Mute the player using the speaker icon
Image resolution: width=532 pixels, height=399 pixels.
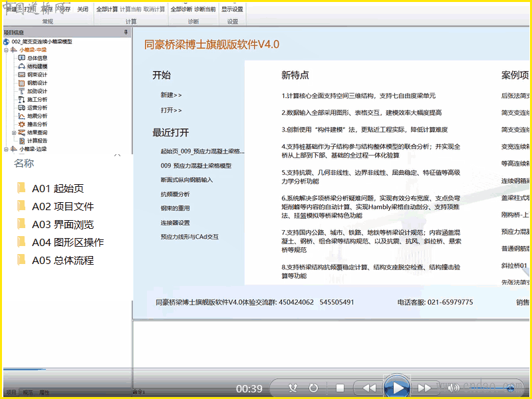click(x=453, y=388)
